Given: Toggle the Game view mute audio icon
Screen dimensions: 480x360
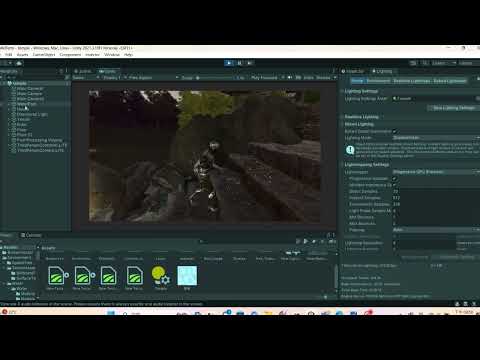Looking at the screenshot, I should click(290, 78).
